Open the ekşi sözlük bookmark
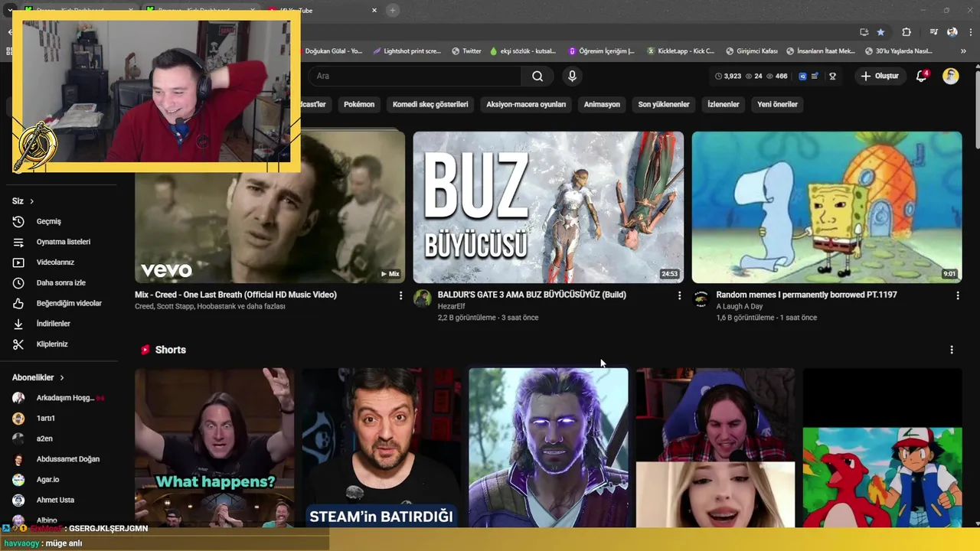The height and width of the screenshot is (551, 980). (x=523, y=51)
